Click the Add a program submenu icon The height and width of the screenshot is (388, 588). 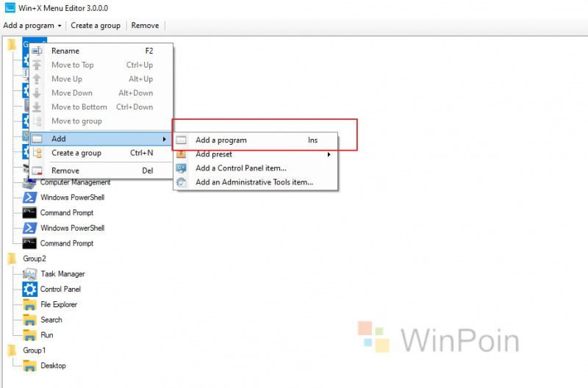(x=181, y=140)
